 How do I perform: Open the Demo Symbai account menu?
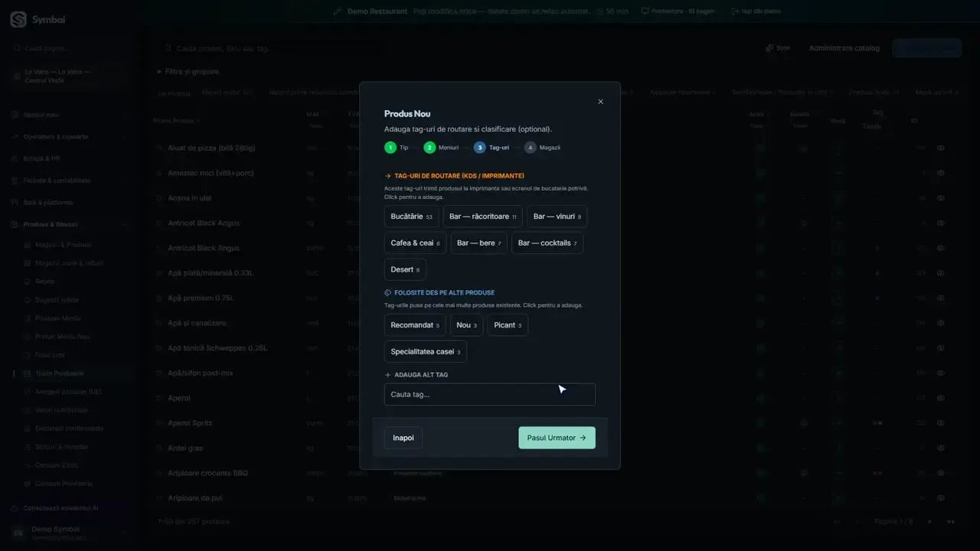point(69,533)
